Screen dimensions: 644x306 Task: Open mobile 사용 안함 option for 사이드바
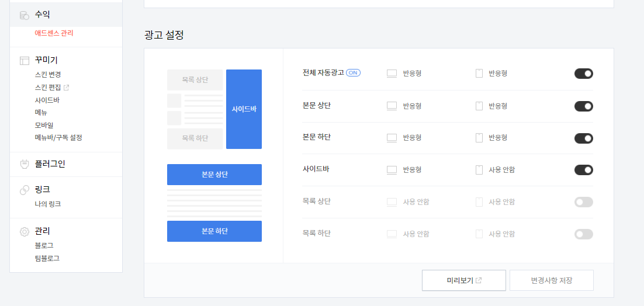click(501, 170)
